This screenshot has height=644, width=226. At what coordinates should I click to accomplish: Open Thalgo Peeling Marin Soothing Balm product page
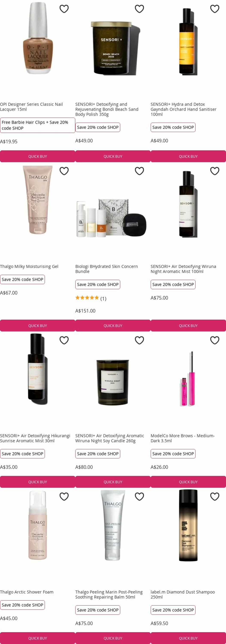click(109, 594)
